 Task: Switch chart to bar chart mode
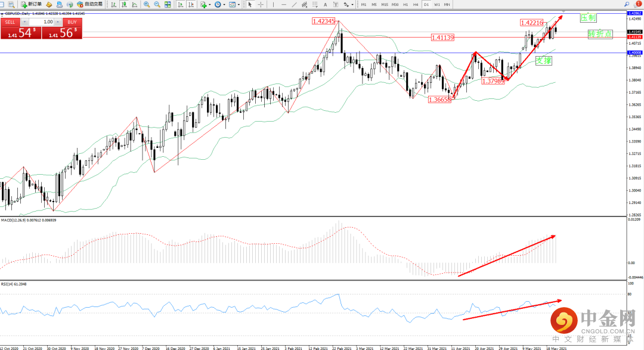click(x=113, y=5)
